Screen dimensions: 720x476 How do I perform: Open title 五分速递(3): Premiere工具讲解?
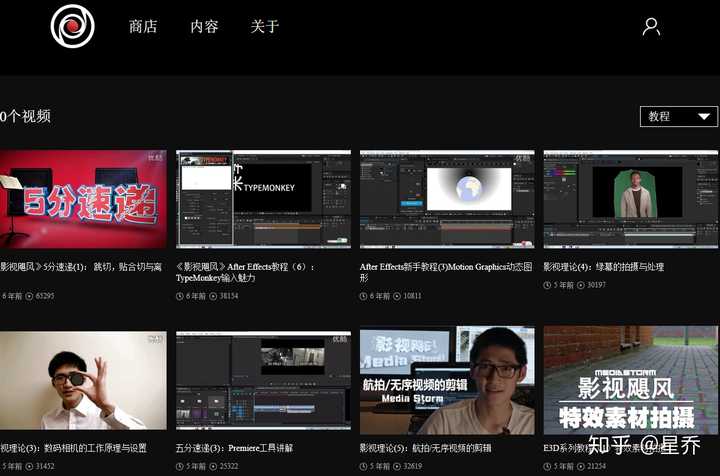(x=234, y=448)
